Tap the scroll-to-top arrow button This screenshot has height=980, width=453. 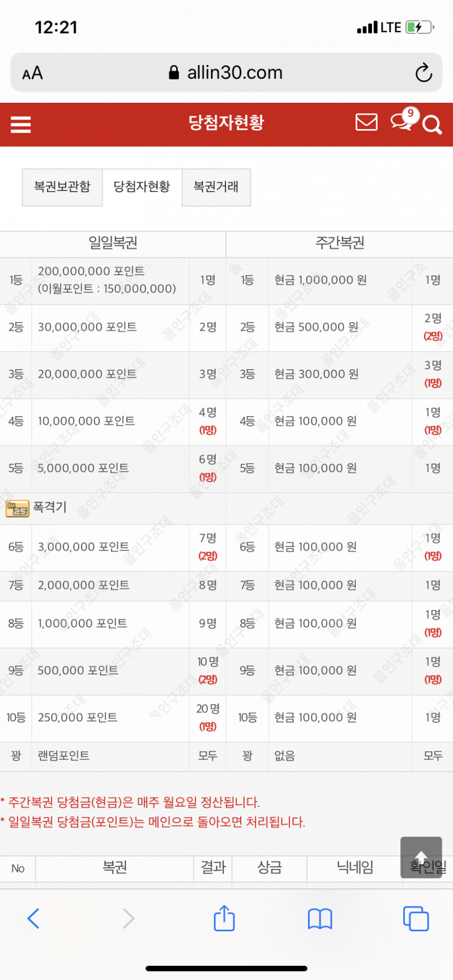421,857
